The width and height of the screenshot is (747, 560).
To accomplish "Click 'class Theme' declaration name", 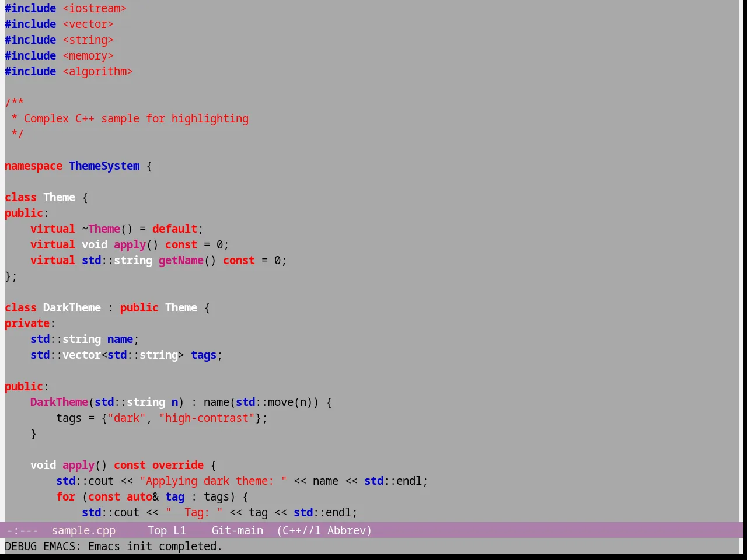I will click(59, 198).
